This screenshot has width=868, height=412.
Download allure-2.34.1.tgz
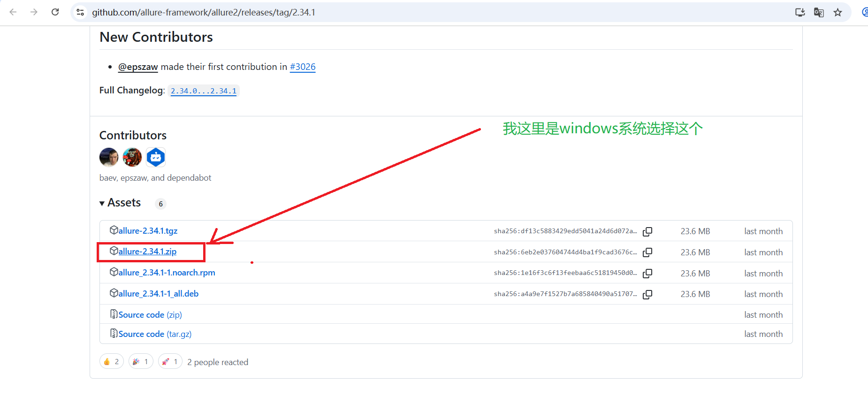click(x=148, y=231)
